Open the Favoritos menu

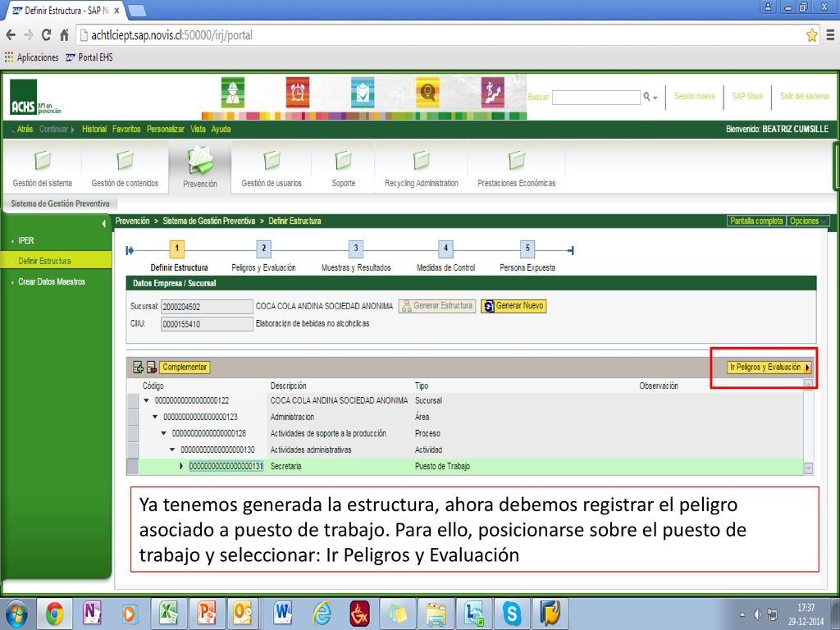click(x=126, y=129)
